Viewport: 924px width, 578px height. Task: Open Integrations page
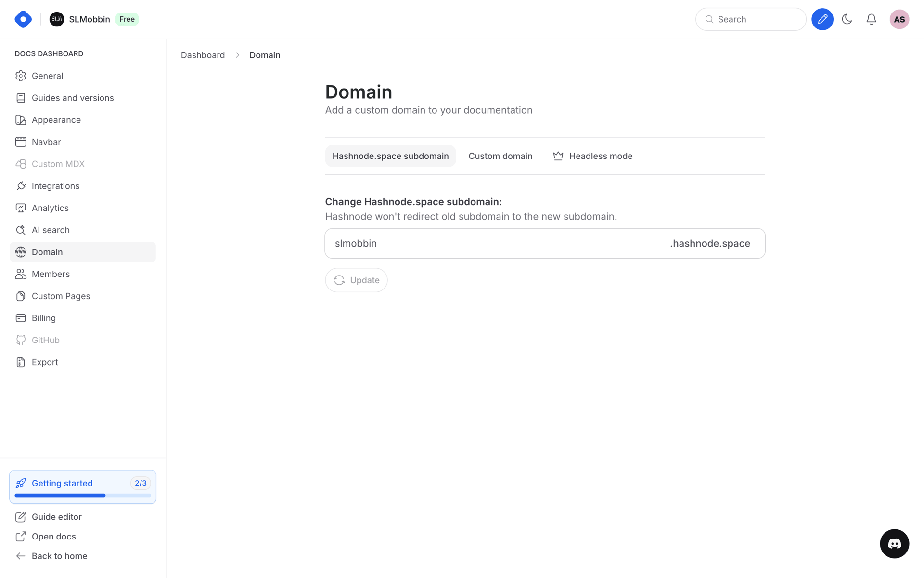click(83, 186)
